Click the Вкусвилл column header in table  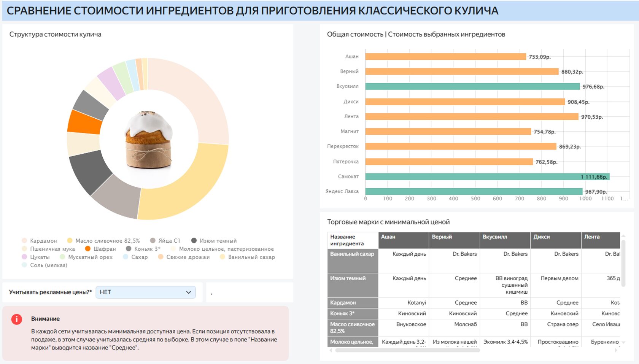505,240
